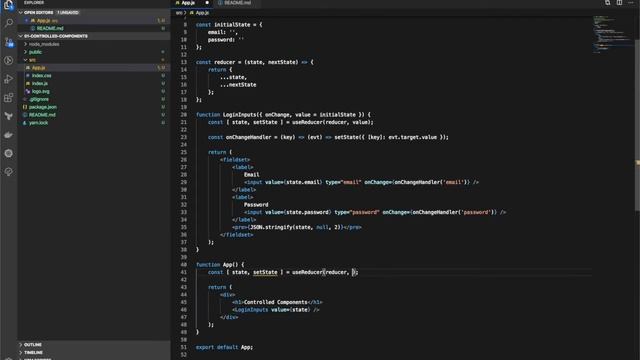640x360 pixels.
Task: Open the last circular-arrow activity bar icon
Action: coord(9,172)
